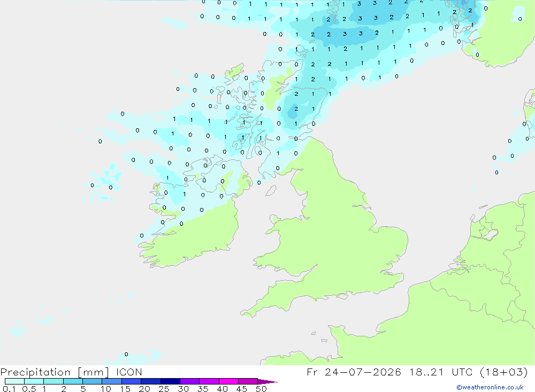
Task: Click the '40' legend scale label
Action: tap(222, 389)
